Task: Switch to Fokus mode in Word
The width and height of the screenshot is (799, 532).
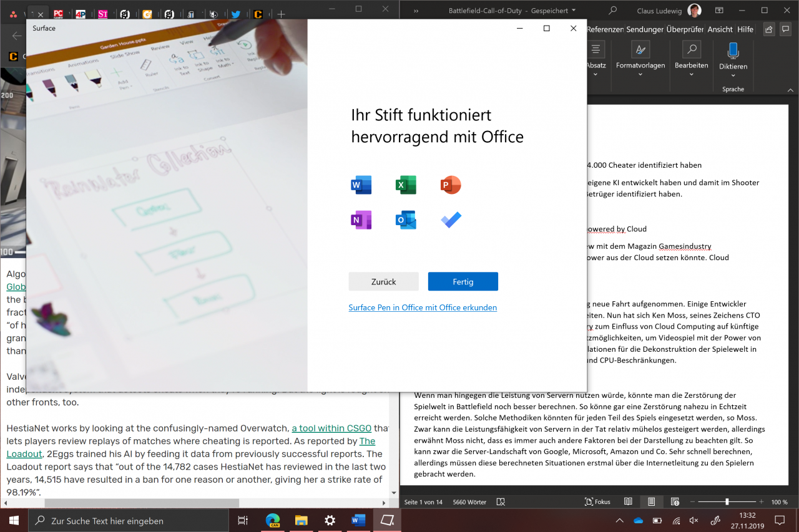Action: (x=597, y=502)
